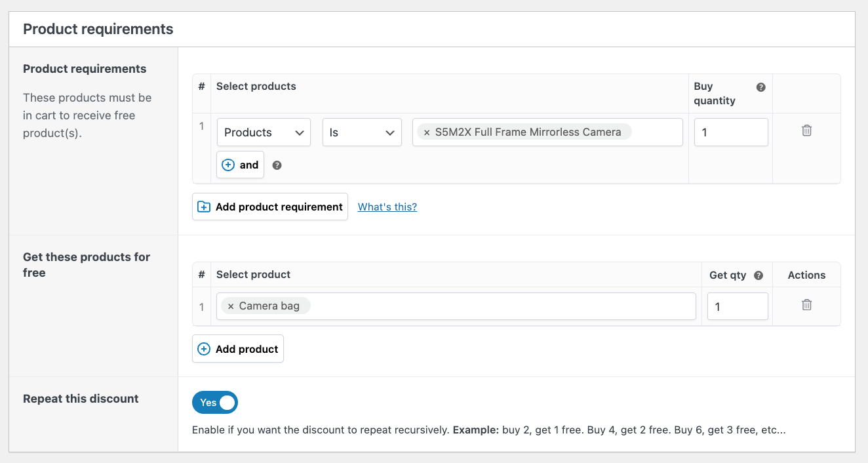868x463 pixels.
Task: Click Add product requirement button
Action: [x=269, y=207]
